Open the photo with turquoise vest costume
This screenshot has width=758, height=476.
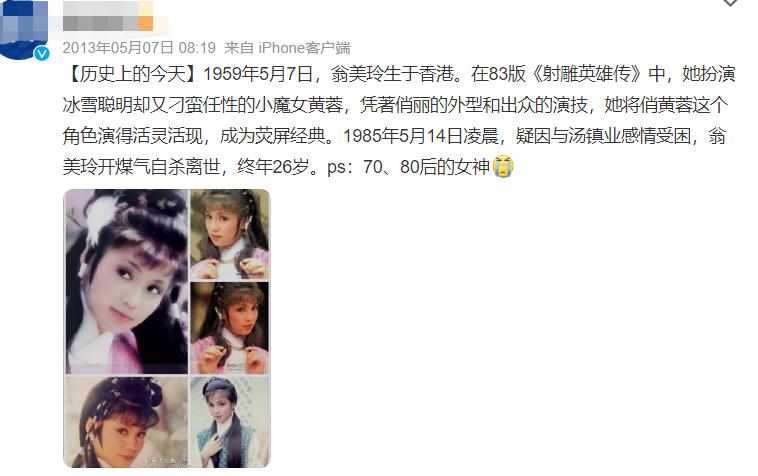tap(230, 422)
